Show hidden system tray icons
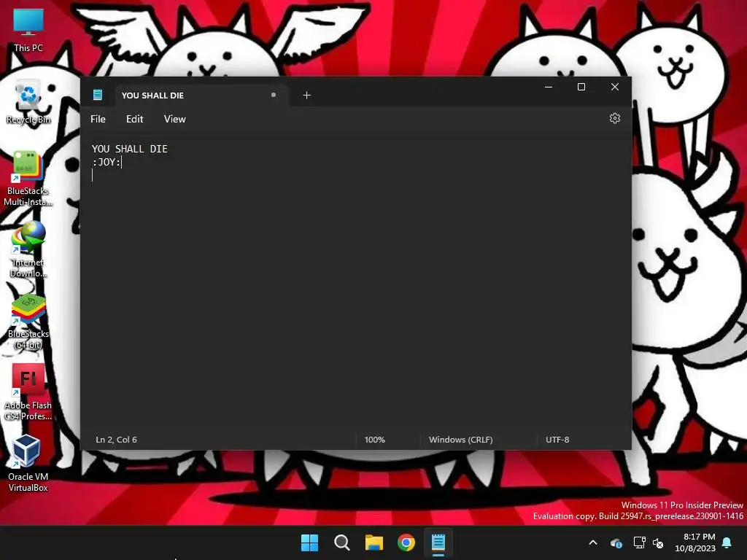 [x=593, y=542]
